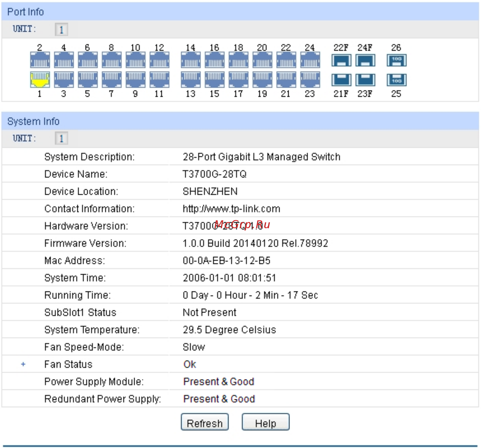This screenshot has height=448, width=481.
Task: Select port 20 icon
Action: click(x=262, y=60)
